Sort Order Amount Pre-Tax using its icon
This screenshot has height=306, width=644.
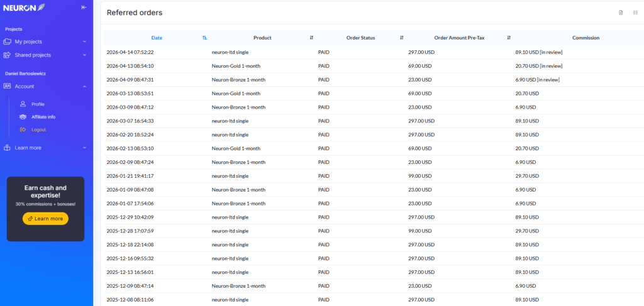point(509,38)
